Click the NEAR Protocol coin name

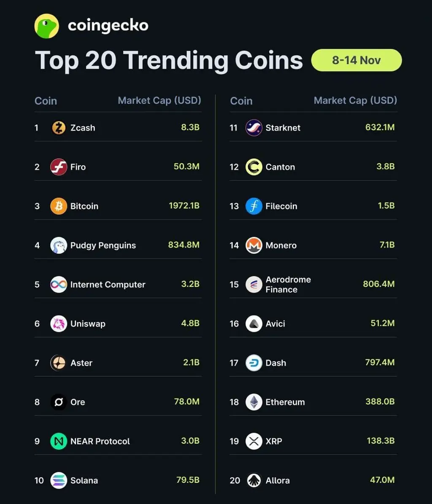[100, 441]
